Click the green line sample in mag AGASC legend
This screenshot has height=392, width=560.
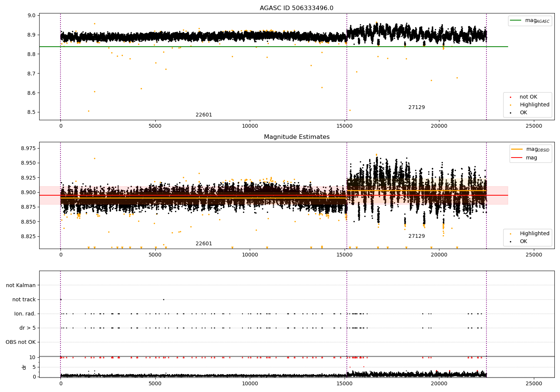point(516,21)
